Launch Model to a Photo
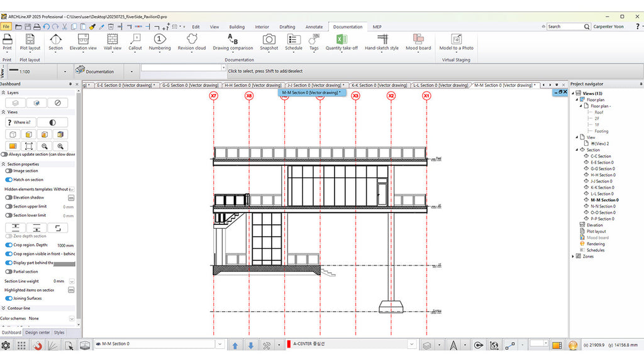Image resolution: width=644 pixels, height=362 pixels. (x=457, y=42)
